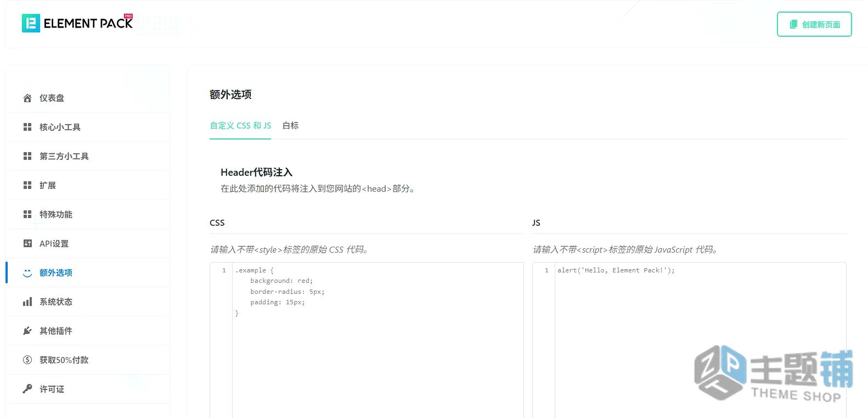
Task: Click the key icon beside 许可证
Action: click(27, 389)
